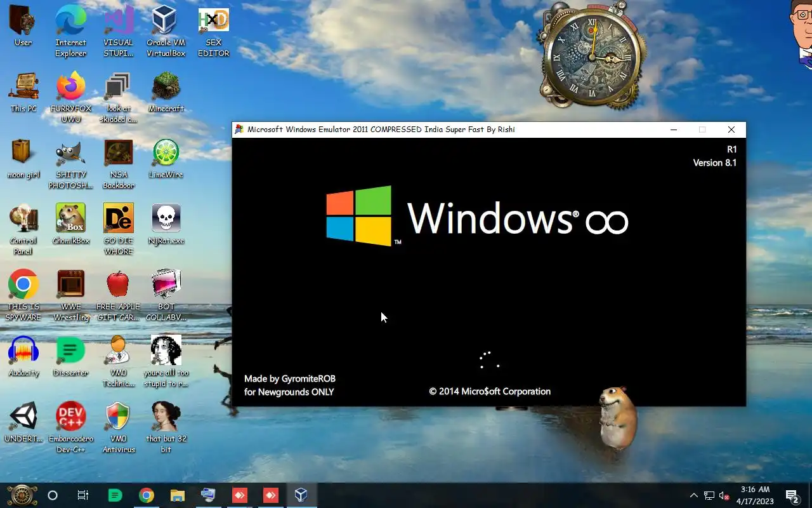Open FURRYFOX UWU Firefox shortcut
The height and width of the screenshot is (508, 812).
pos(71,98)
